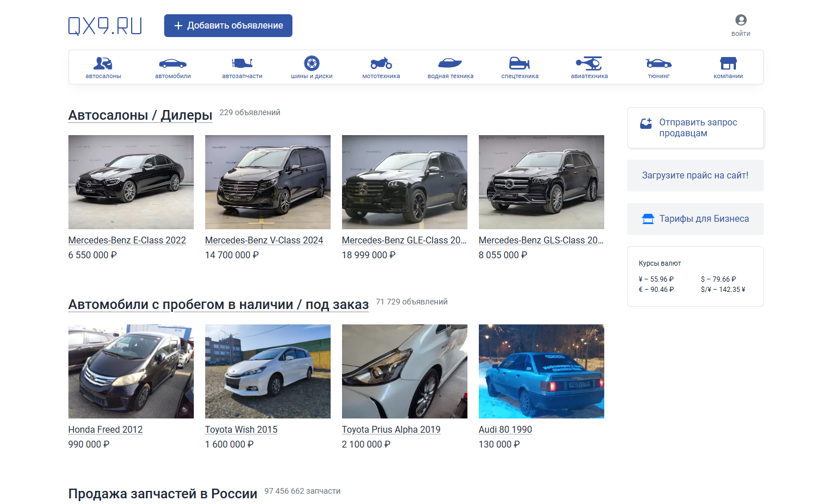The image size is (826, 504).
Task: Open the автозапчасти parts icon
Action: click(x=242, y=63)
